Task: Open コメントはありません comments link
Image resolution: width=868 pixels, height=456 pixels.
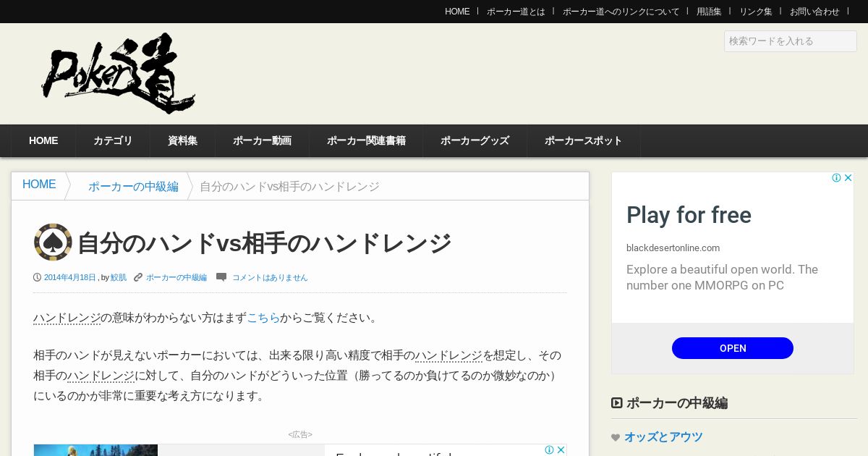Action: click(x=270, y=277)
